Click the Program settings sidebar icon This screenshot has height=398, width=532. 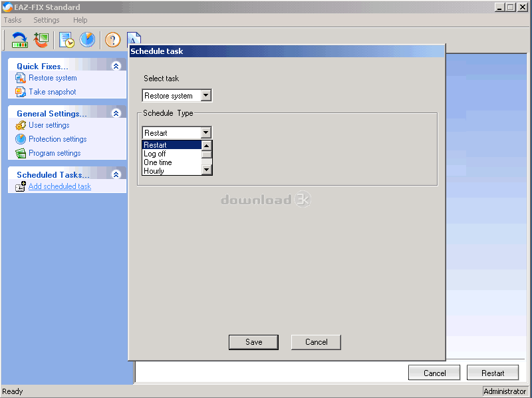click(21, 154)
